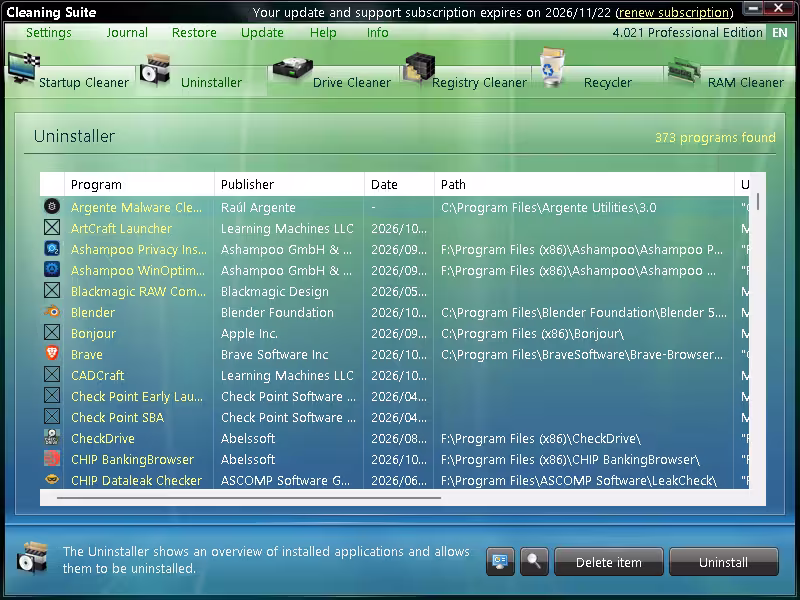Viewport: 800px width, 600px height.
Task: Select the Check Point SBA entry
Action: pyautogui.click(x=117, y=417)
